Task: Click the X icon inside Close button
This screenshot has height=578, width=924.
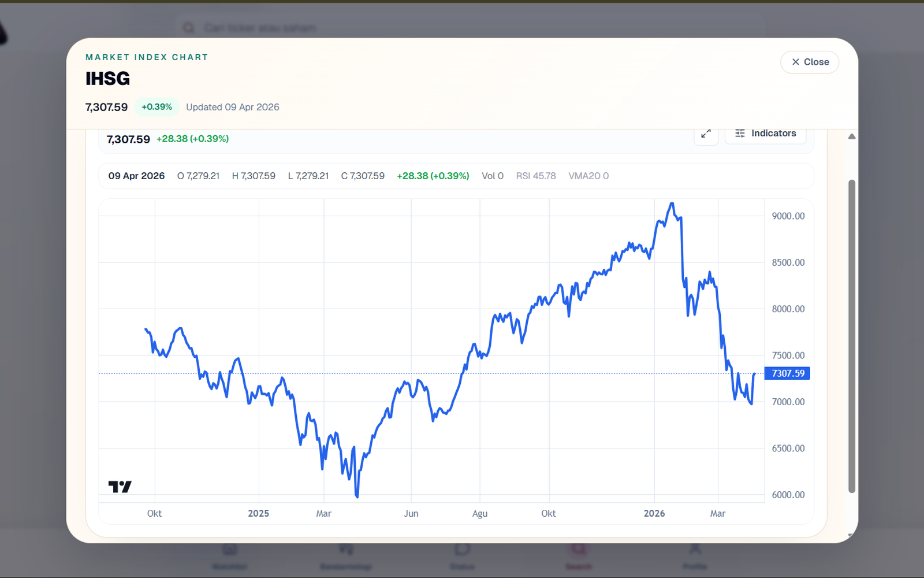Action: point(795,62)
